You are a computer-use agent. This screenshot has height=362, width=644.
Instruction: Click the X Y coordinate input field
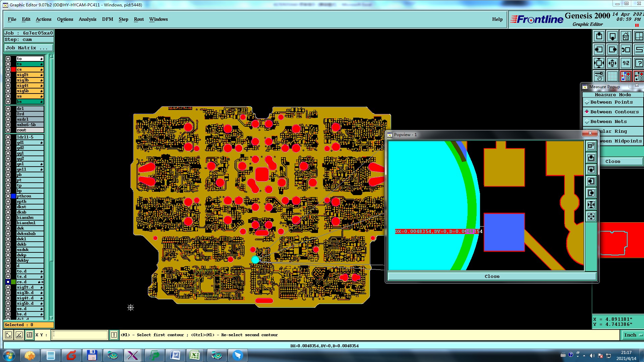click(x=79, y=335)
